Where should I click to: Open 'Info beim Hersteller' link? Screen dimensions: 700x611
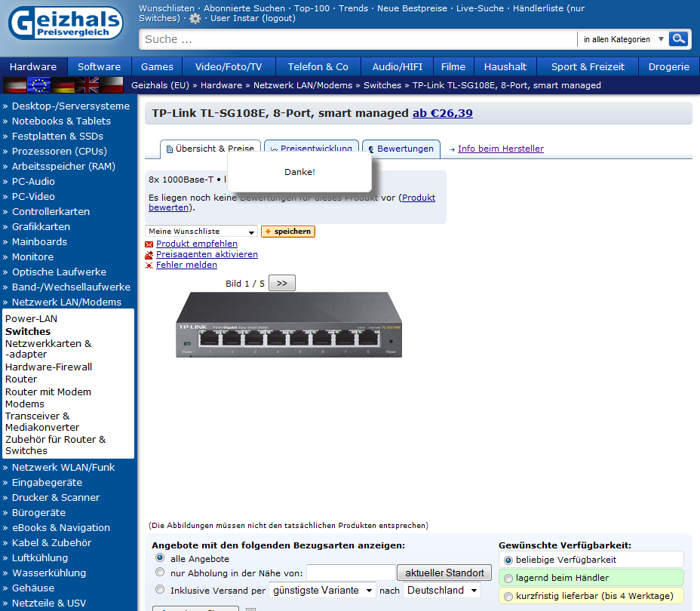pos(500,149)
